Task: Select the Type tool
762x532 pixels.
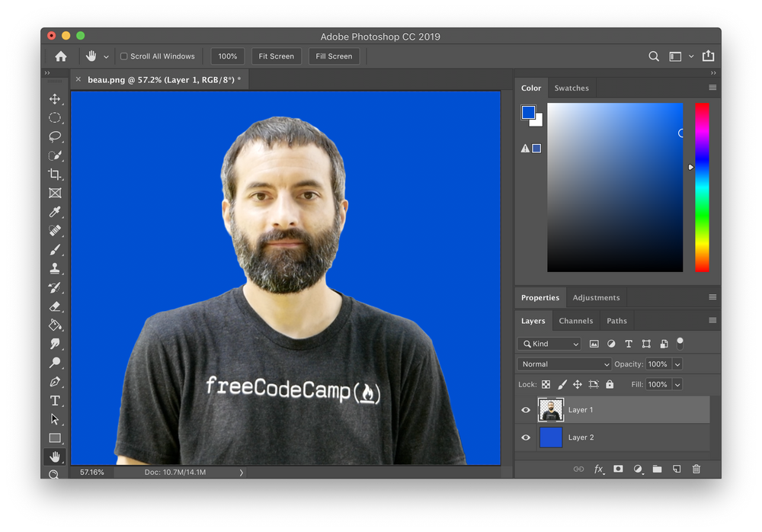Action: (x=55, y=400)
